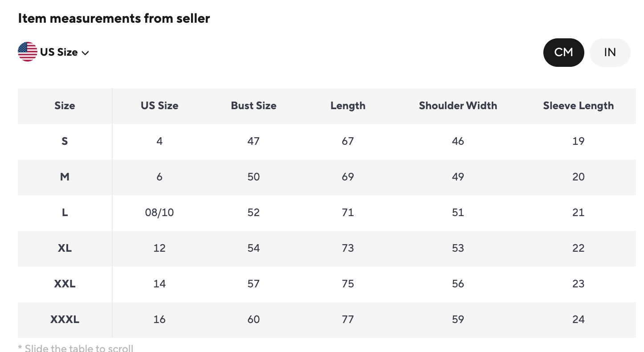Viewport: 644px width, 352px height.
Task: Click the Shoulder Width column header
Action: click(x=458, y=106)
